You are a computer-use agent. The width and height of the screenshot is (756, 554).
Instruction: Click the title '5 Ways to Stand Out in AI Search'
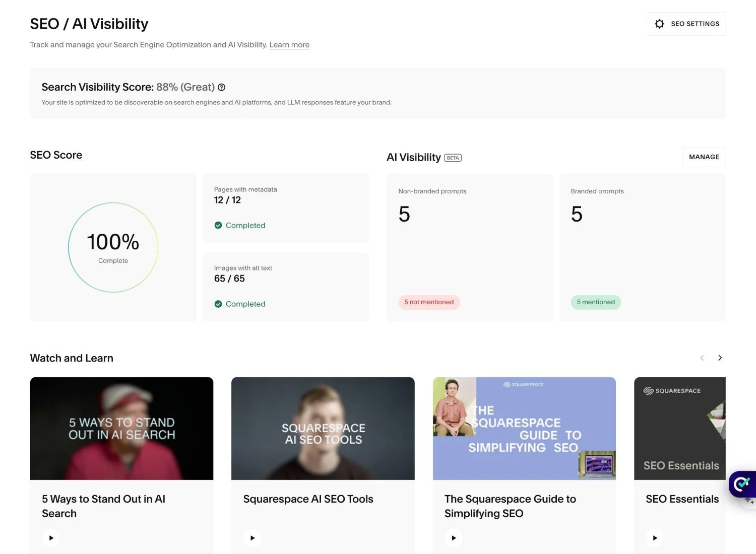pyautogui.click(x=104, y=506)
